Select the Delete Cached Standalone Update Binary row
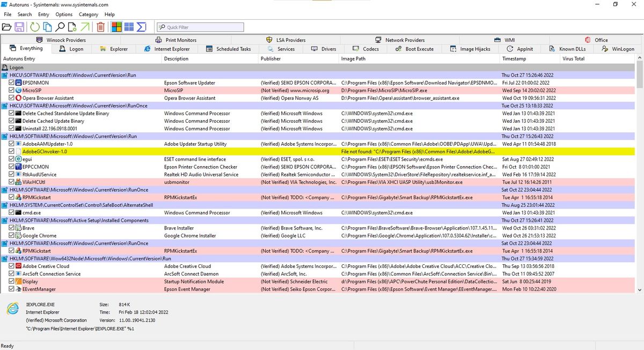Image resolution: width=644 pixels, height=350 pixels. [x=318, y=114]
